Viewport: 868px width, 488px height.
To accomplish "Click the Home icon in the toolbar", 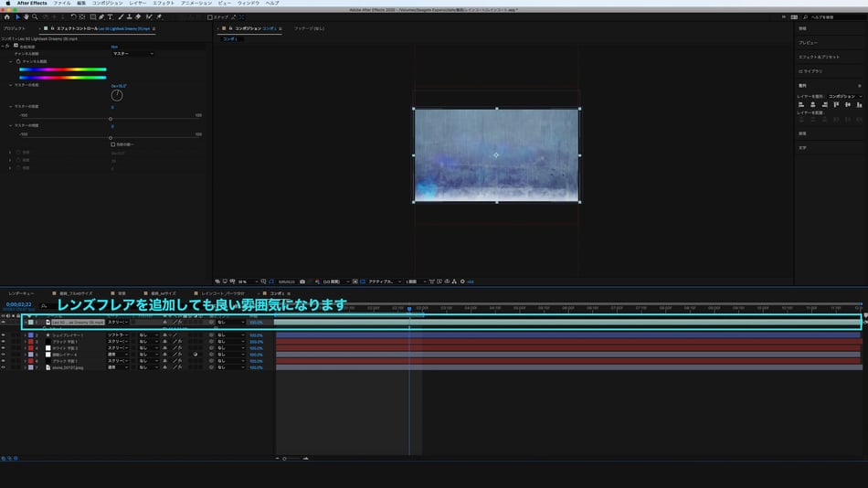I will point(7,16).
